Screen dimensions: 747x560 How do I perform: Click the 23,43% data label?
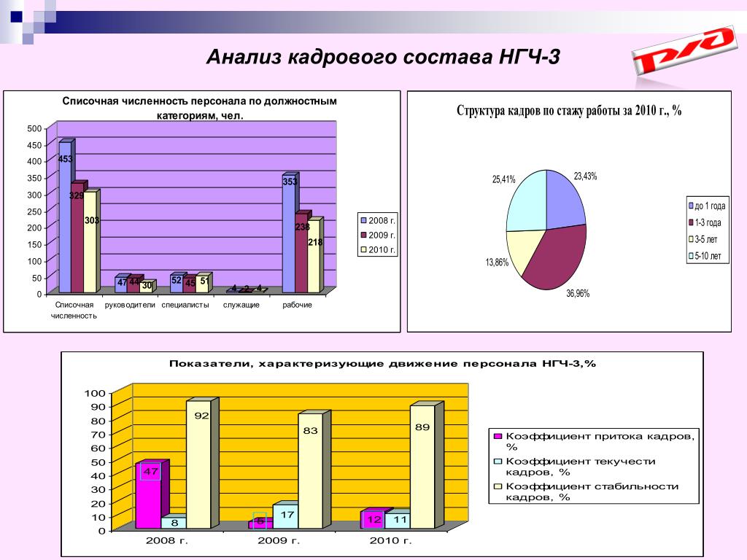pos(586,176)
